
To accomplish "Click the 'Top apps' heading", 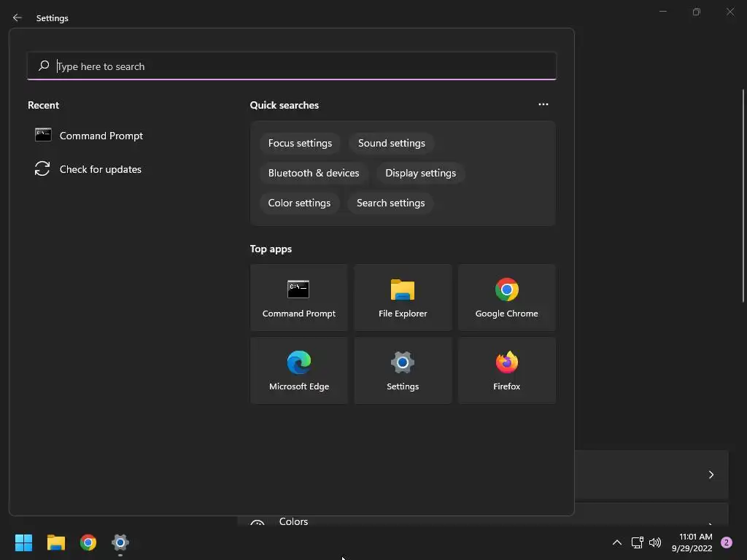I will pyautogui.click(x=271, y=249).
